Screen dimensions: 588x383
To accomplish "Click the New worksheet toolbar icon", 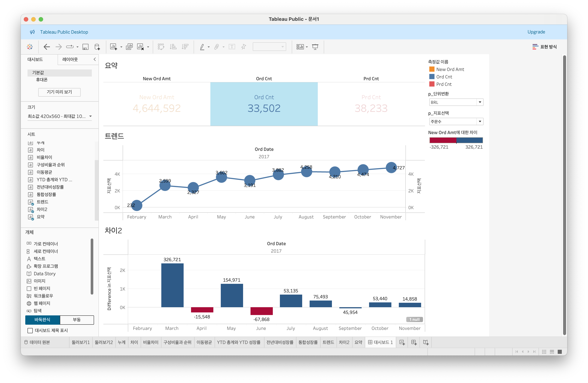I will click(x=113, y=47).
